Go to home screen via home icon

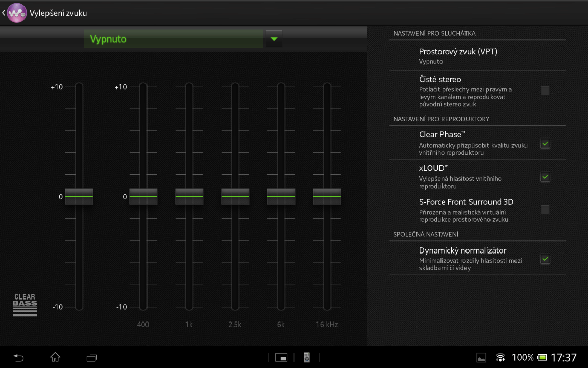coord(55,357)
